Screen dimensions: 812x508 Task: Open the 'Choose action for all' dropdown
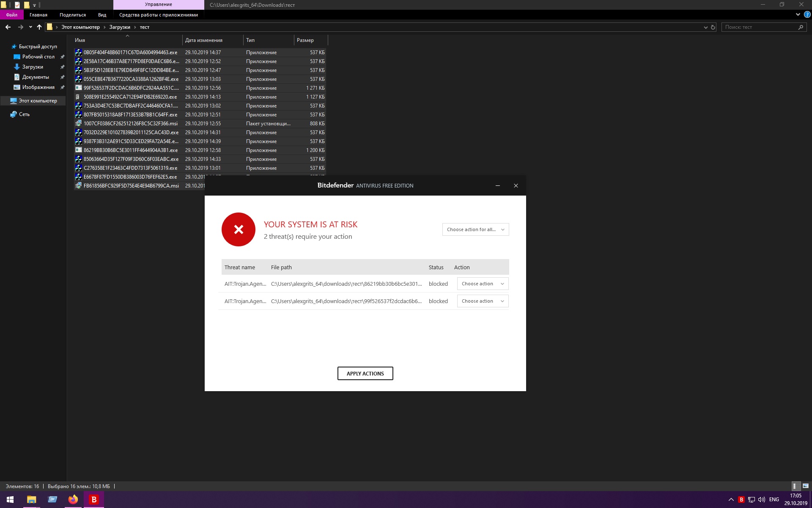click(475, 229)
